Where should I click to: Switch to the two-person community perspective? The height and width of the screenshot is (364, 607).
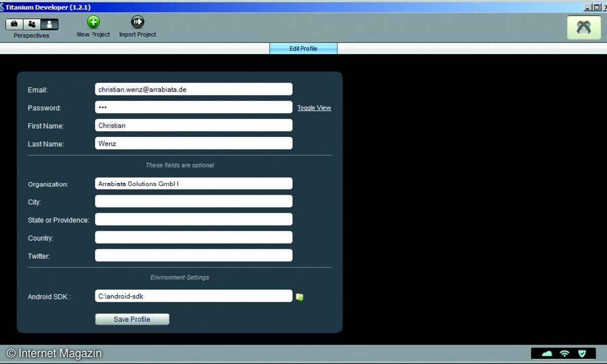coord(32,24)
